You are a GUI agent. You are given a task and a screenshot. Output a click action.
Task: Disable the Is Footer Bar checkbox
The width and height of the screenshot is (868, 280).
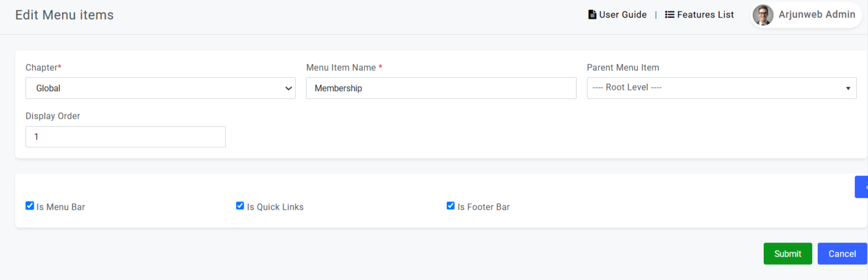(451, 205)
